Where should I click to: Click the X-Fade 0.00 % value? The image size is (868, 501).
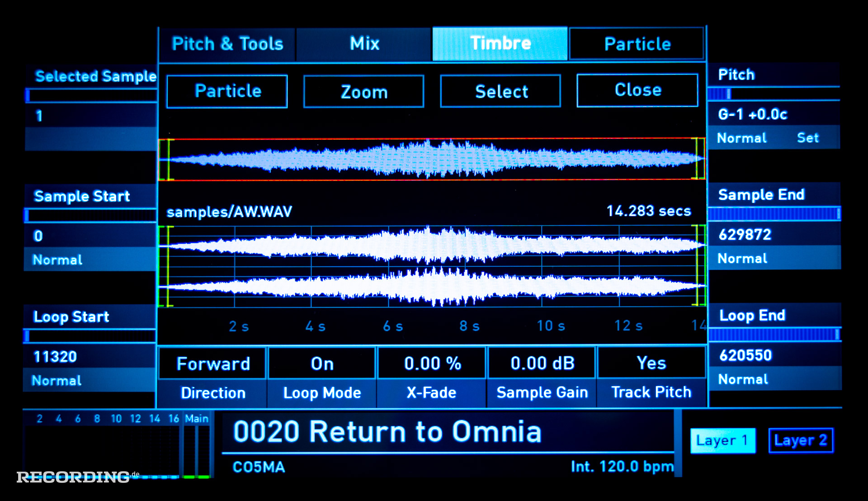[x=432, y=363]
